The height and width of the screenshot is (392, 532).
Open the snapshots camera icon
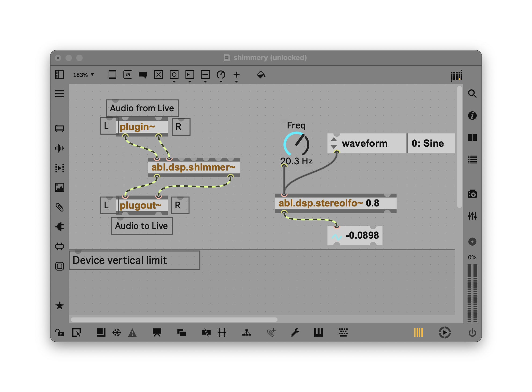click(x=472, y=194)
